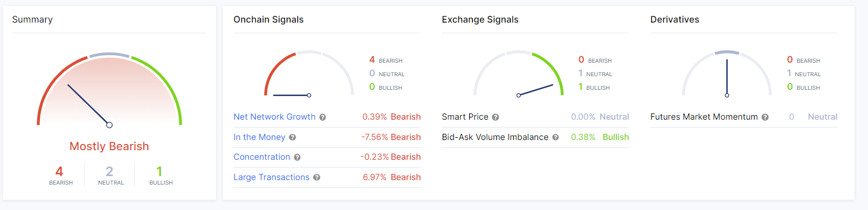
Task: Click the Concentration info question mark
Action: (297, 158)
